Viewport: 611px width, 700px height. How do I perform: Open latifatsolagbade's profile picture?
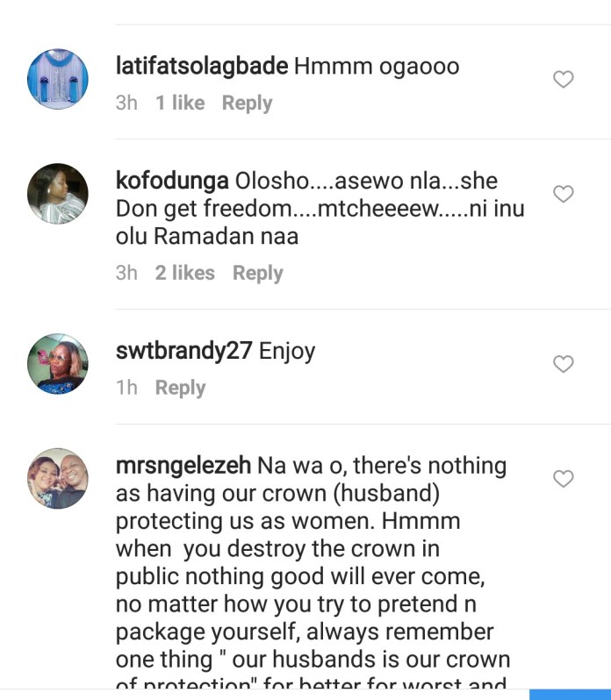(x=58, y=79)
